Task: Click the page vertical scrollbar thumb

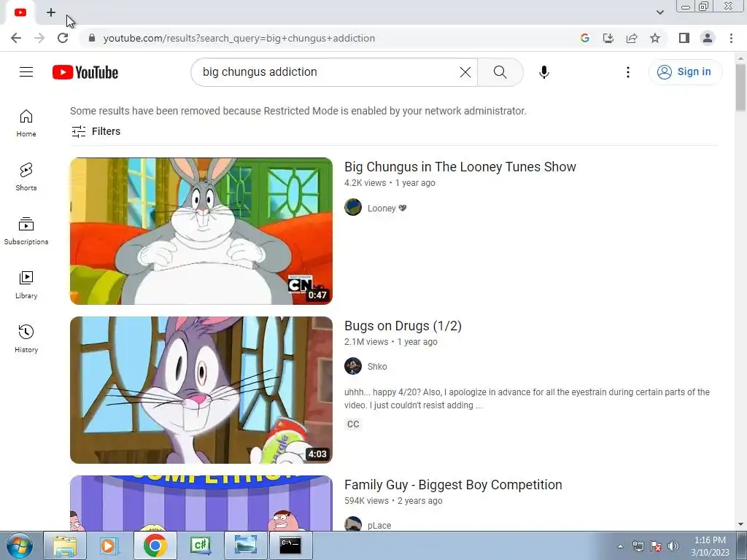Action: pyautogui.click(x=740, y=87)
